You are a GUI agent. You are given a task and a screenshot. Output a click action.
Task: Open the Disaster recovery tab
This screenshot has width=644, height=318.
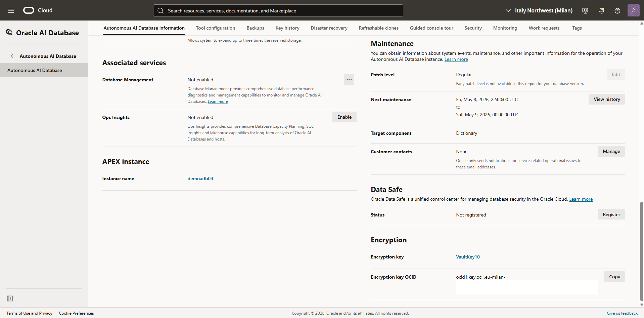coord(329,28)
